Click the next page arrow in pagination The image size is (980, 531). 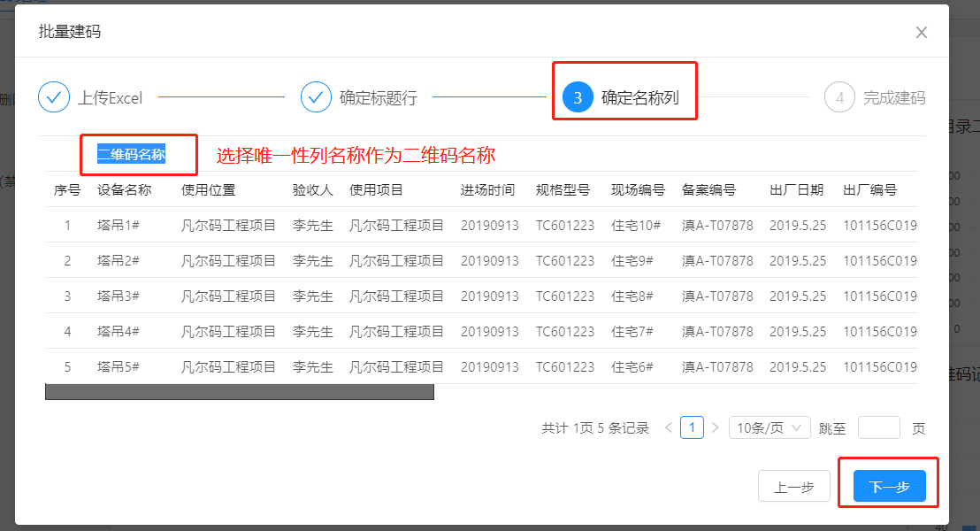(x=714, y=427)
